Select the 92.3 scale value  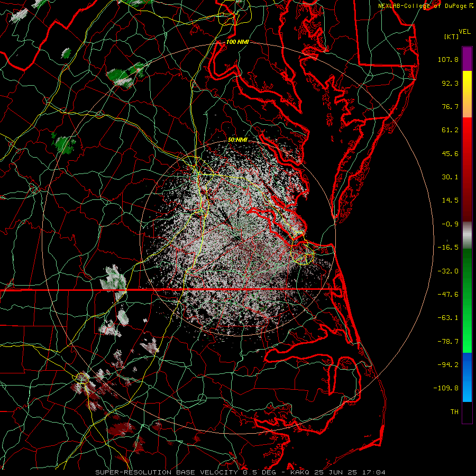(x=450, y=83)
